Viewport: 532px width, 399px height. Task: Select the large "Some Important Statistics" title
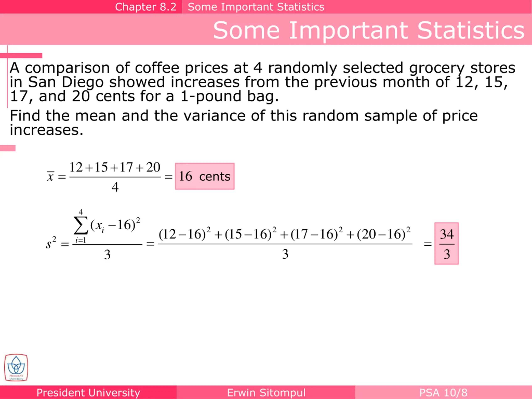pyautogui.click(x=368, y=30)
